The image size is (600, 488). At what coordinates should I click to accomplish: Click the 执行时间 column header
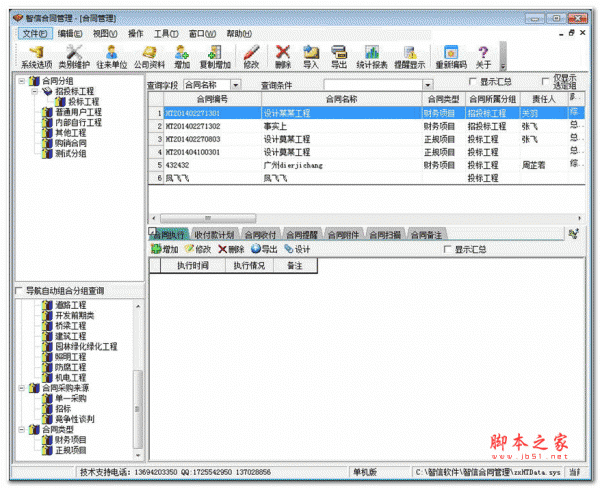click(193, 266)
